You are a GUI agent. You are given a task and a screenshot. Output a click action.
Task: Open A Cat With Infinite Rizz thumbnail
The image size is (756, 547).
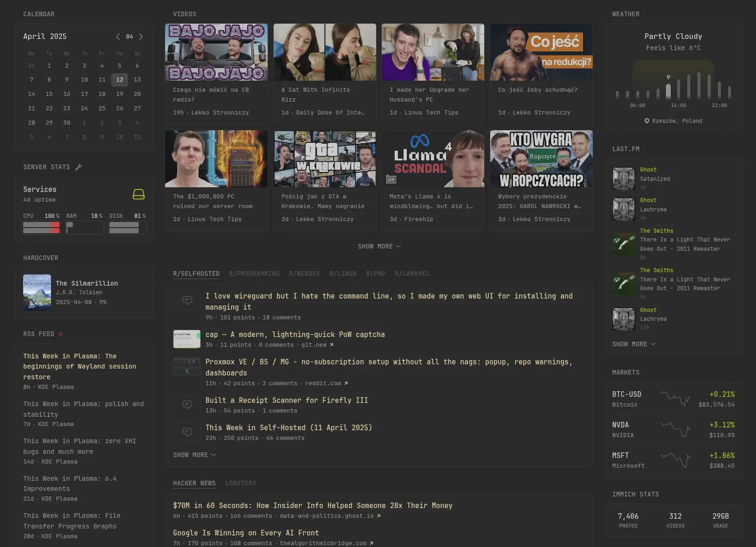point(325,52)
